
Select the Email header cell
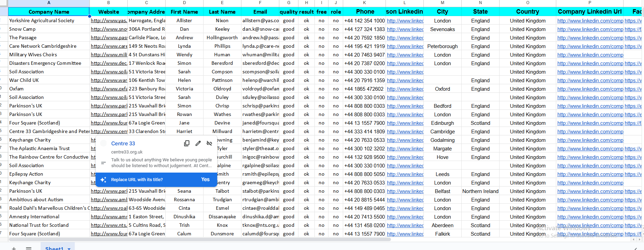click(260, 12)
